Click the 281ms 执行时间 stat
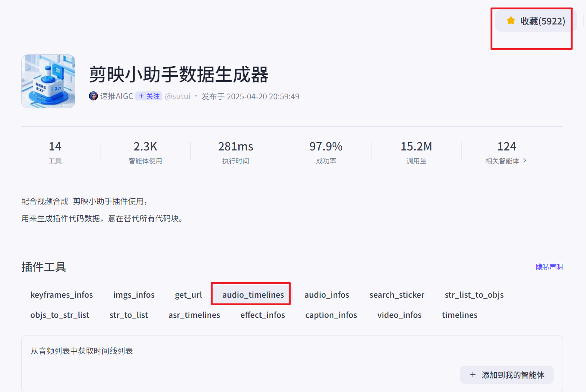 [x=236, y=153]
